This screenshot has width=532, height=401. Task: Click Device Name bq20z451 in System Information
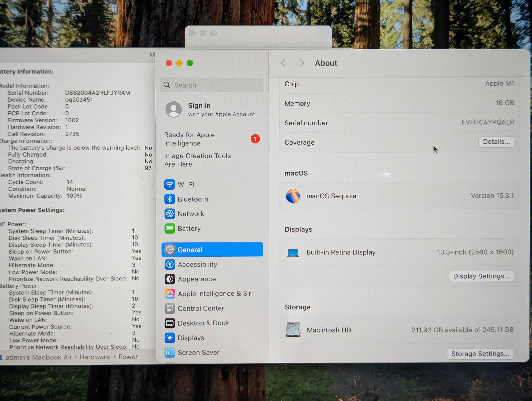click(79, 99)
